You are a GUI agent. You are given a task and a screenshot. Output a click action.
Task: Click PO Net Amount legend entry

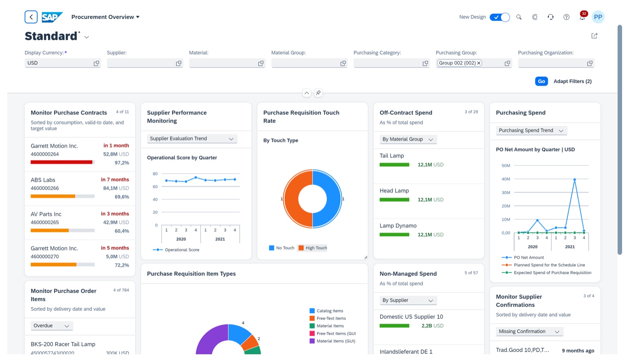tap(522, 257)
